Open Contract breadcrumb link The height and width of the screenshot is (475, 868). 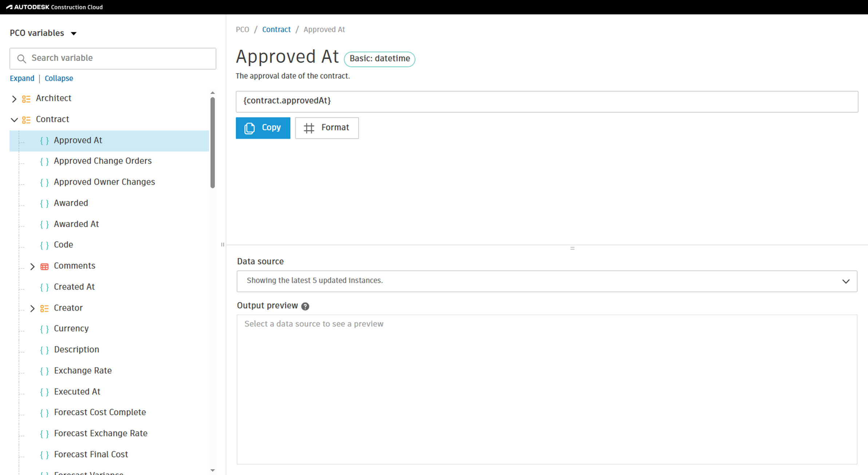point(276,30)
